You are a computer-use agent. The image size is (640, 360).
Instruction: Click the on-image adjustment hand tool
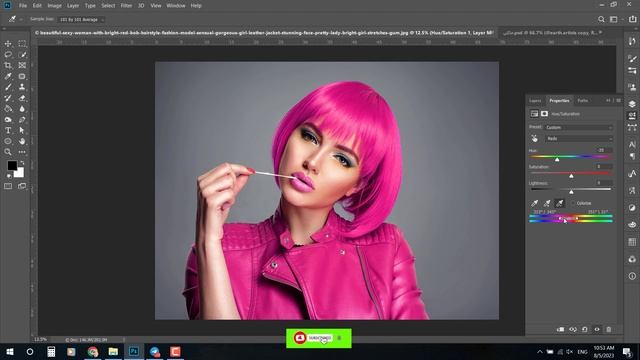[535, 139]
